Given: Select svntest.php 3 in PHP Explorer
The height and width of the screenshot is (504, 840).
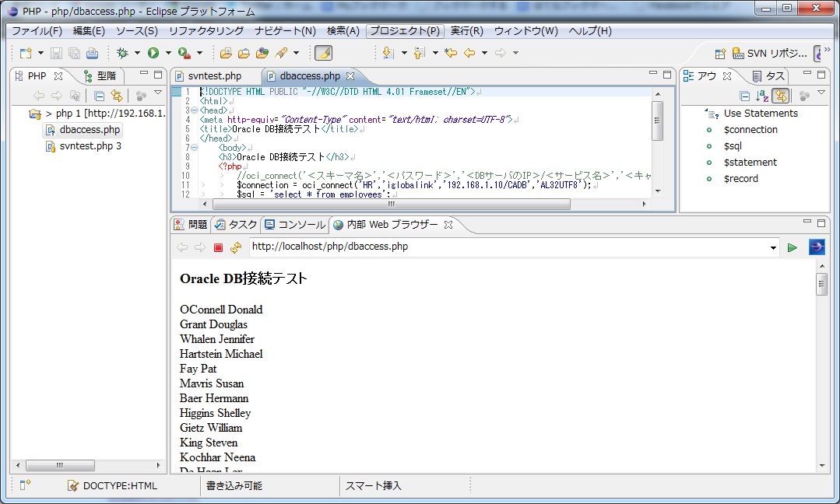Looking at the screenshot, I should coord(90,146).
